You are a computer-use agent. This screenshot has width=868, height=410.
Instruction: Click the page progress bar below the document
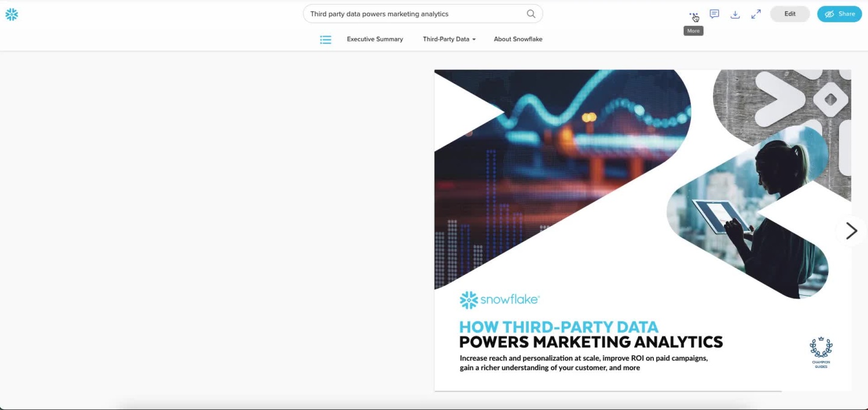pos(608,391)
